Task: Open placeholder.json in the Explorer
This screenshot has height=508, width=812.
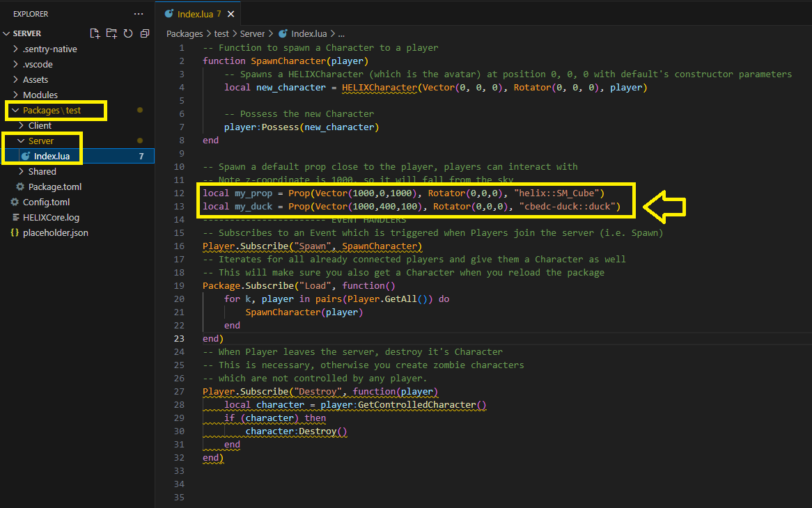Action: coord(55,232)
